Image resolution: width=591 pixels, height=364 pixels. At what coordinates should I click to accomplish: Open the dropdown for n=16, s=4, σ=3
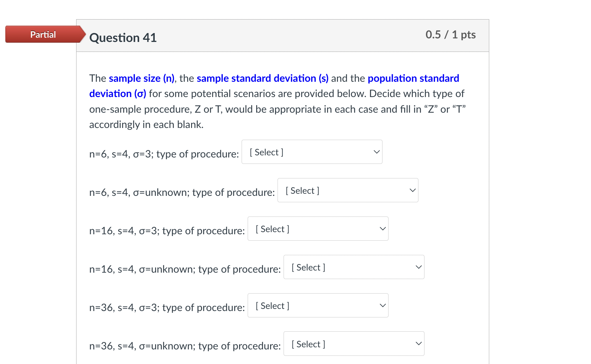click(318, 229)
